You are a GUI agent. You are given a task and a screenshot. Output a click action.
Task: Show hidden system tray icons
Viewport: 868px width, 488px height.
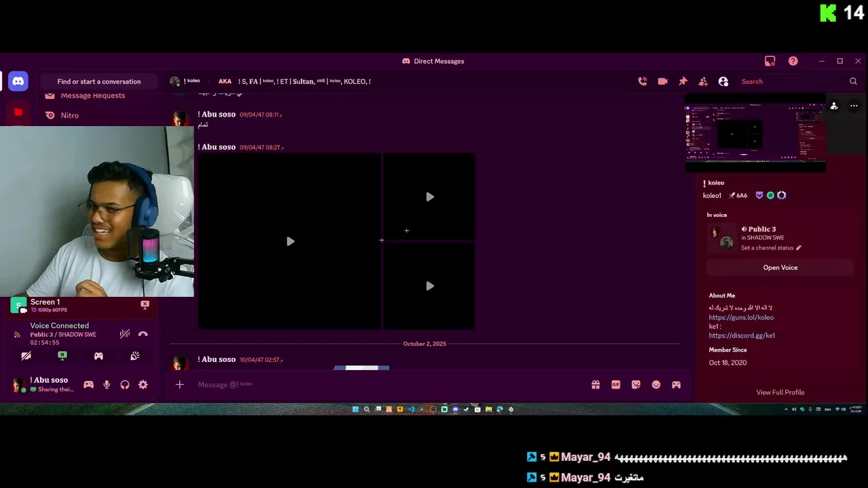(x=787, y=409)
